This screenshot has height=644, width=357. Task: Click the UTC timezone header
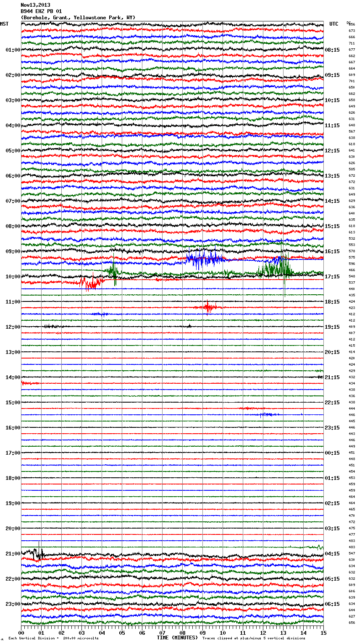tap(334, 24)
